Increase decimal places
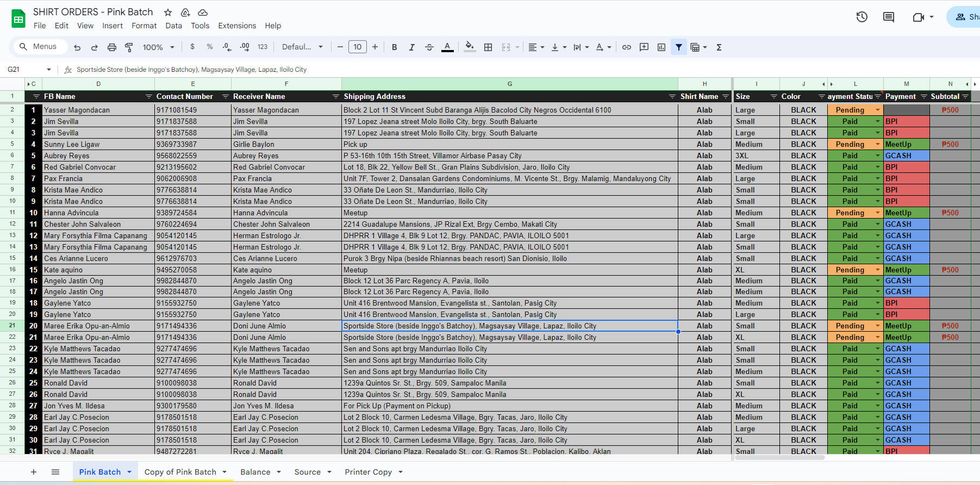 245,47
